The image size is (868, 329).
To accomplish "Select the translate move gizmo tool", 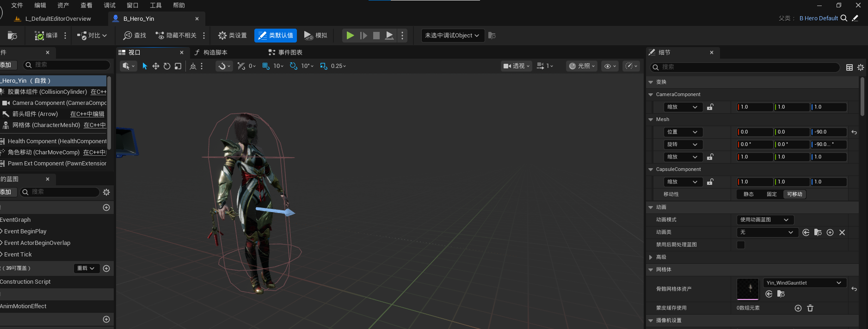I will click(156, 66).
